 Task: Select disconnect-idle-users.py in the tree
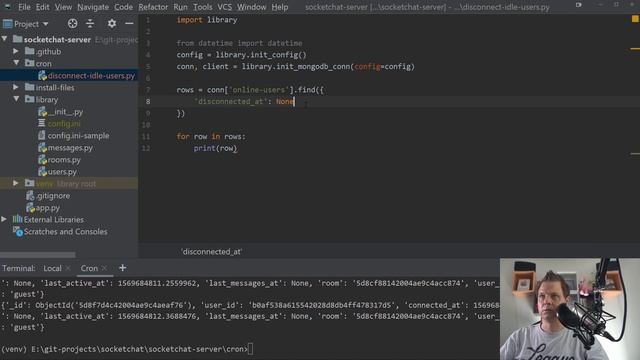[x=91, y=76]
